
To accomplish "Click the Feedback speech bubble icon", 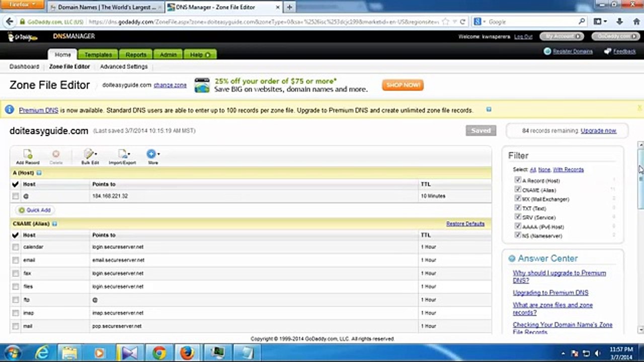I will click(607, 51).
